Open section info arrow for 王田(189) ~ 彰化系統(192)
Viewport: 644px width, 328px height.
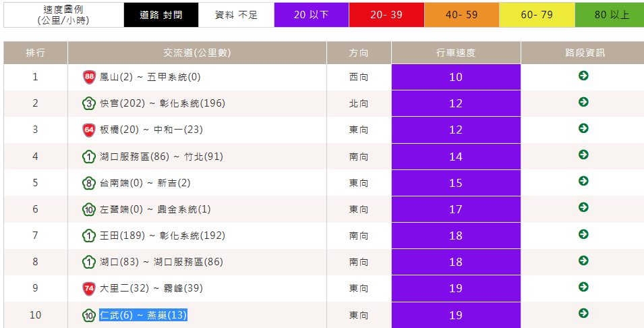(x=583, y=234)
